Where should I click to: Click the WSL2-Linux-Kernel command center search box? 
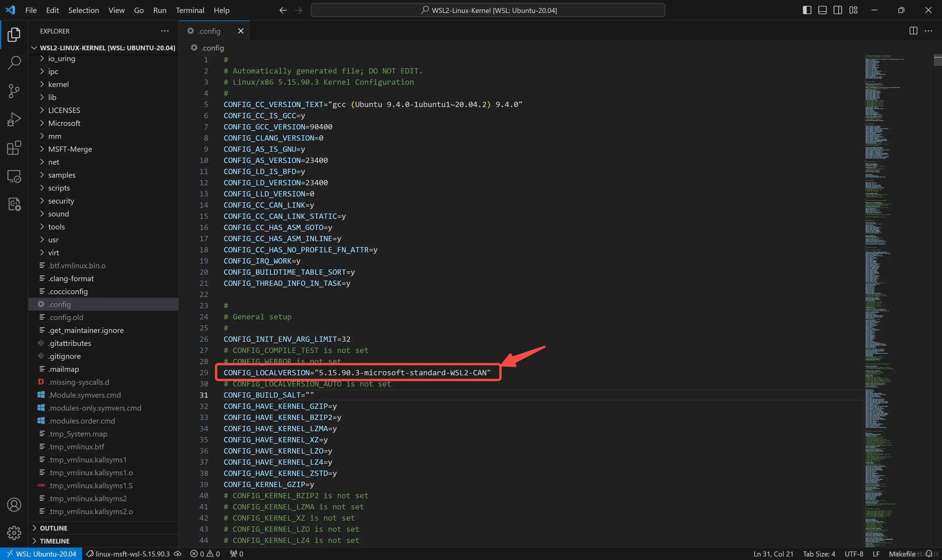pos(488,10)
